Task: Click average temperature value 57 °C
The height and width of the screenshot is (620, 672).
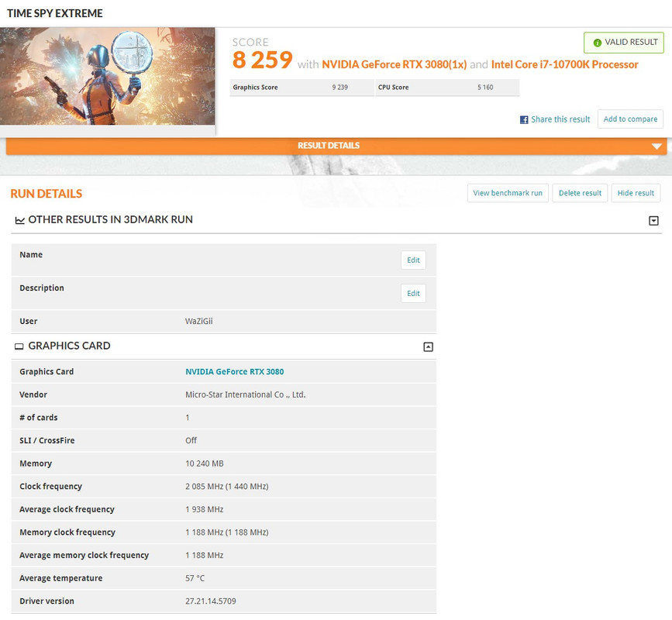Action: tap(195, 578)
